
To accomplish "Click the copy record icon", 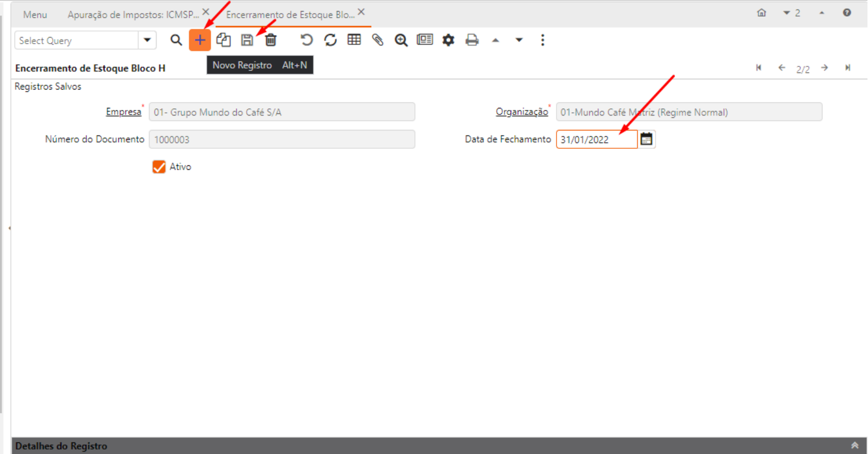I will coord(224,40).
